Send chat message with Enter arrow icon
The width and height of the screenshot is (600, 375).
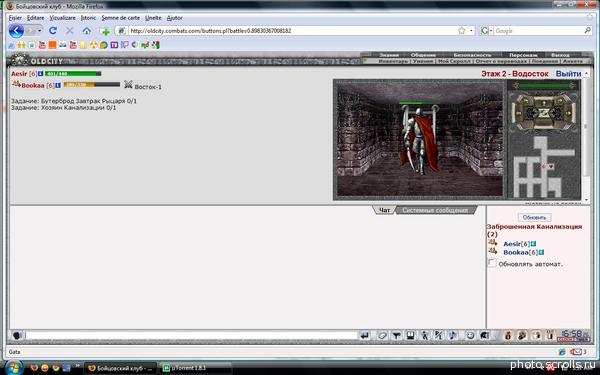[x=365, y=335]
